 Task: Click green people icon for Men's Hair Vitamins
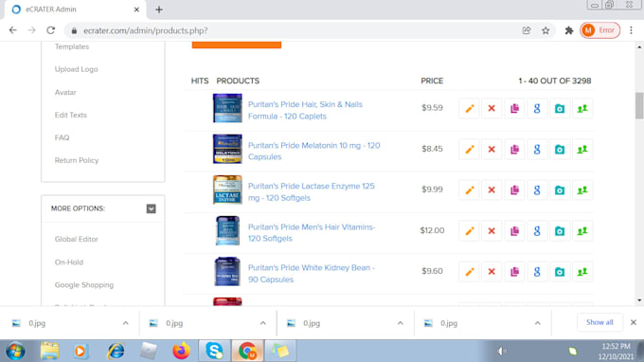582,231
